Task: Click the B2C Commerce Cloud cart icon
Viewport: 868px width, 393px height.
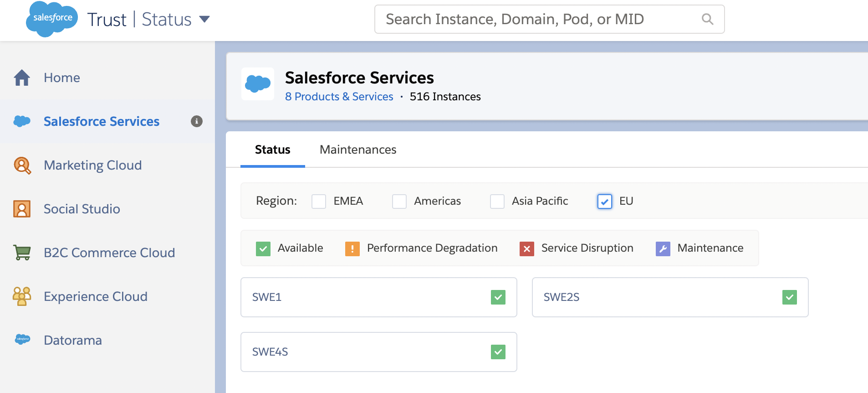Action: coord(22,253)
